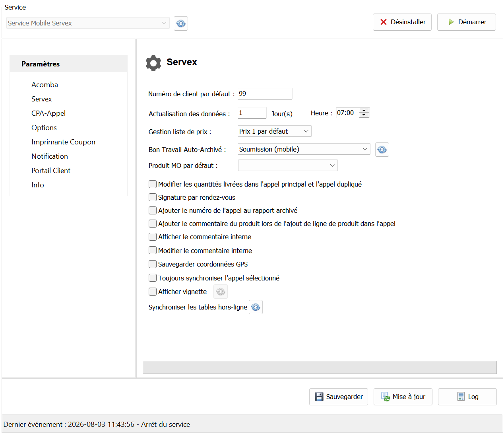The width and height of the screenshot is (504, 434).
Task: Click Numéro de client par défaut field
Action: pos(265,94)
